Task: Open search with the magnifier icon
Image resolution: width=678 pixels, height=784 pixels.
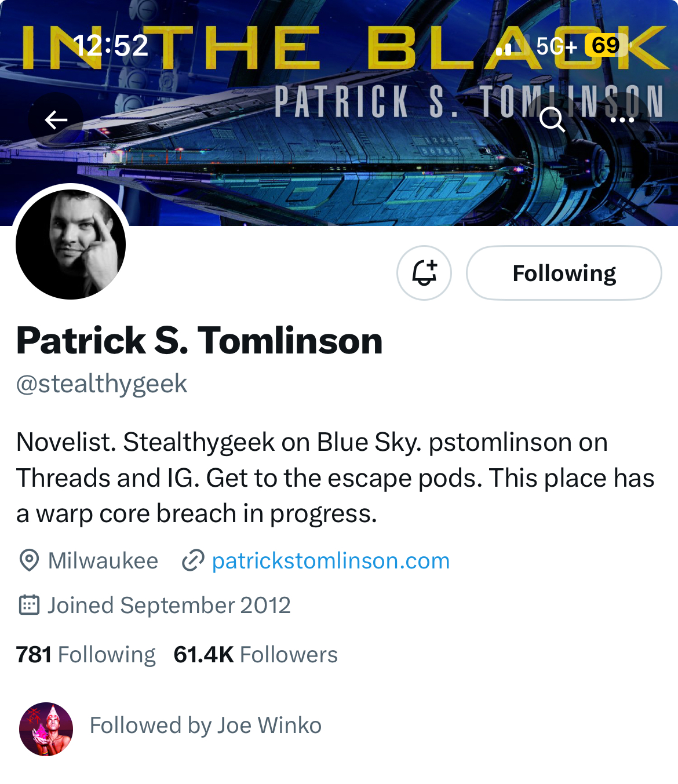Action: click(x=552, y=120)
